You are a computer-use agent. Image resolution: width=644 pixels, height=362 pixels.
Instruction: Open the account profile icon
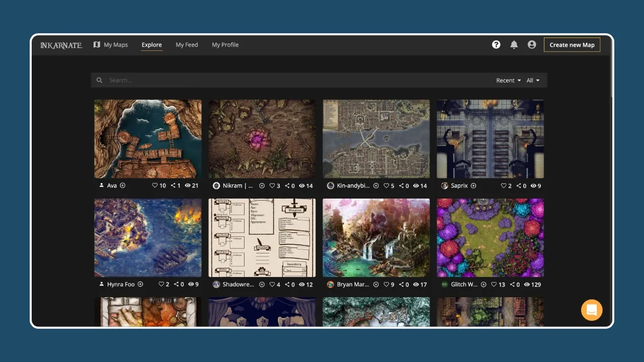(532, 45)
